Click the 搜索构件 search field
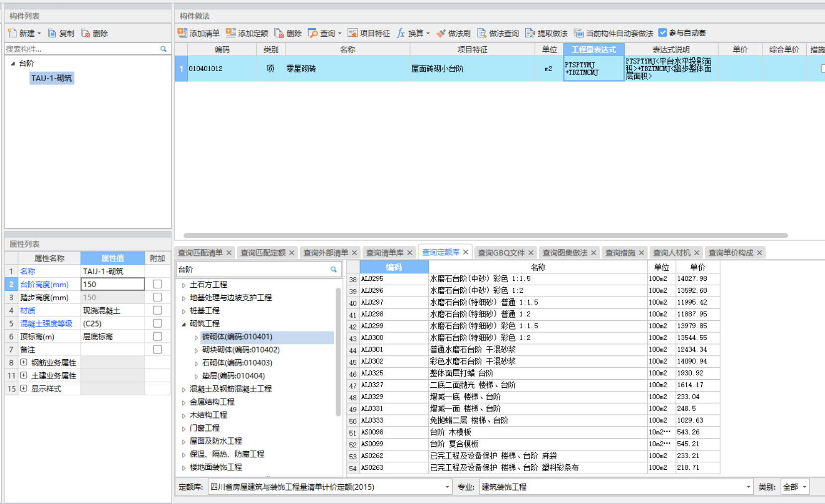The height and width of the screenshot is (504, 825). (82, 49)
